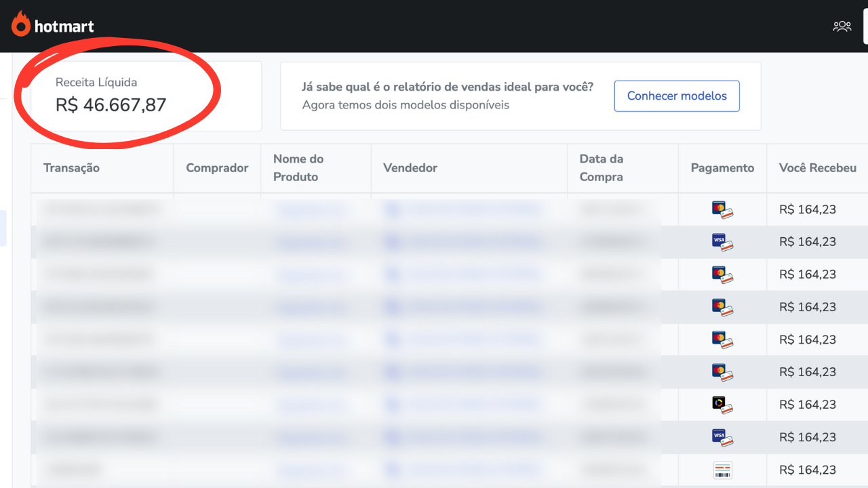Click the Comprador column header

217,168
